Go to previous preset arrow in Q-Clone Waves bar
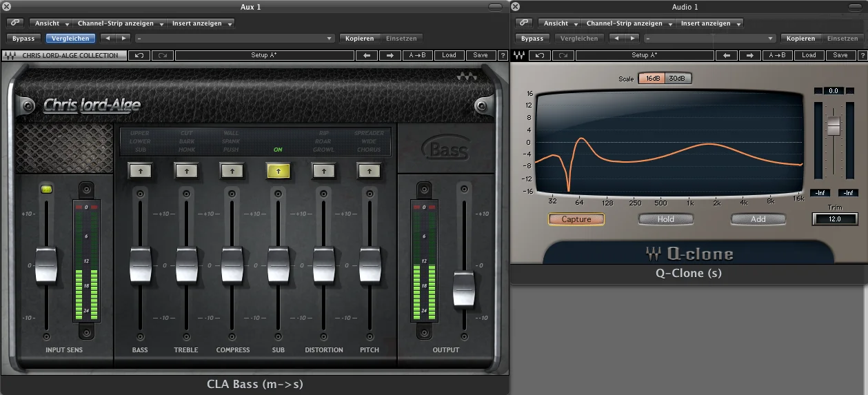Viewport: 868px width, 395px height. [x=727, y=55]
